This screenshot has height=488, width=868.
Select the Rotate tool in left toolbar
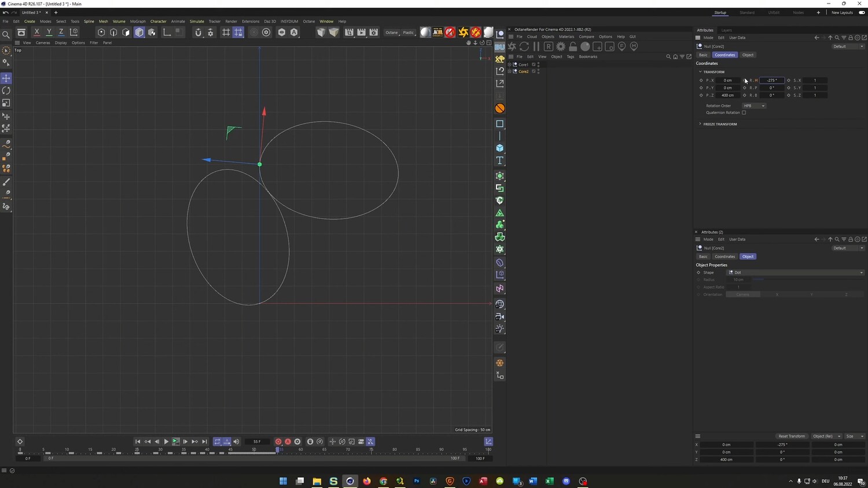click(6, 91)
